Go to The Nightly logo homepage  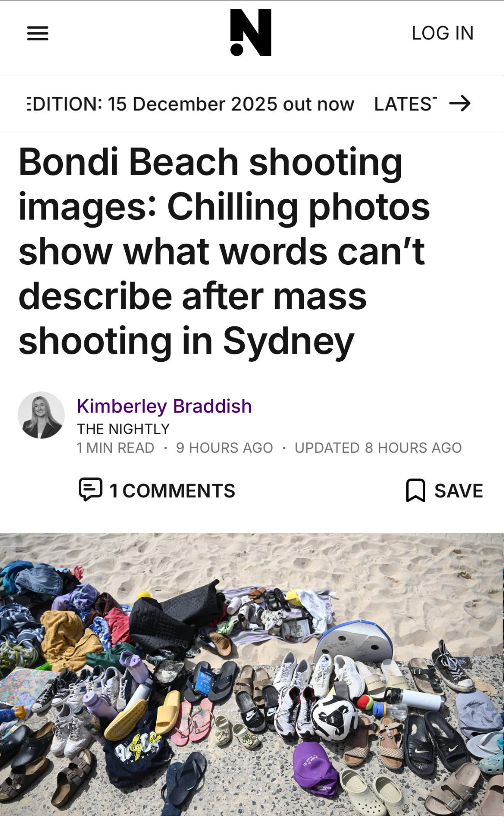click(x=251, y=32)
